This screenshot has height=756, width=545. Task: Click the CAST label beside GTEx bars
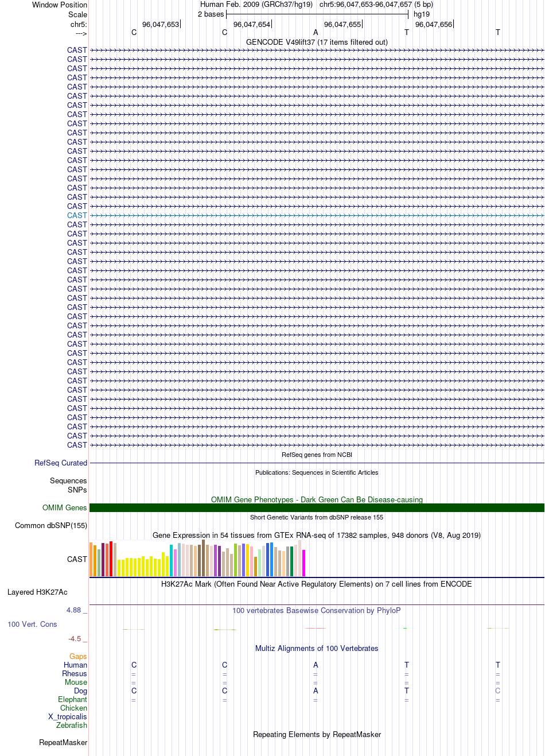pyautogui.click(x=77, y=559)
